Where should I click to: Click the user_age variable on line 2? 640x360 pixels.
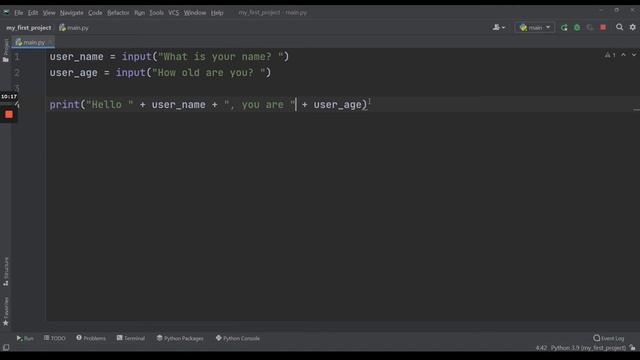73,73
